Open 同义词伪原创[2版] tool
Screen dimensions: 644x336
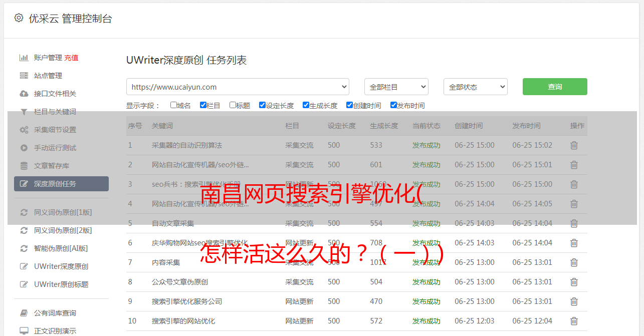pos(63,230)
